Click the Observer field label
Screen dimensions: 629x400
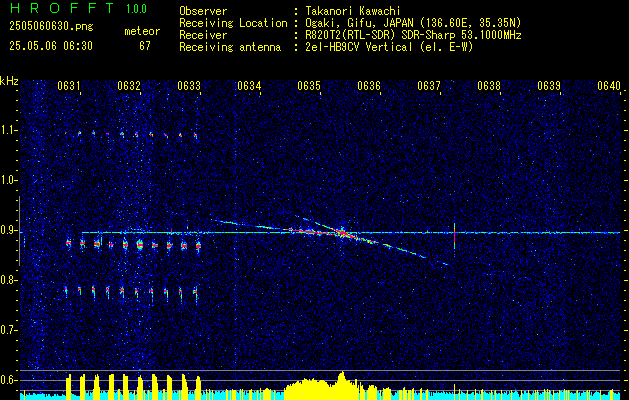click(203, 11)
